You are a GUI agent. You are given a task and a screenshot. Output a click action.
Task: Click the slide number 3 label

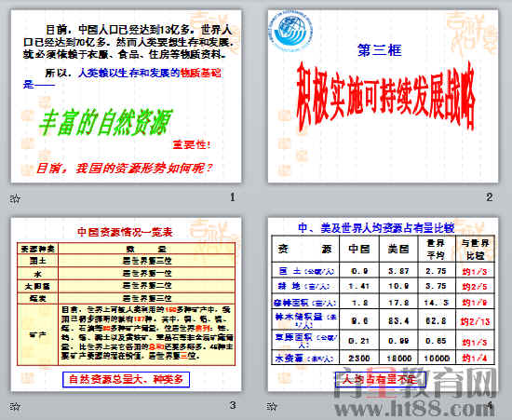pyautogui.click(x=232, y=405)
